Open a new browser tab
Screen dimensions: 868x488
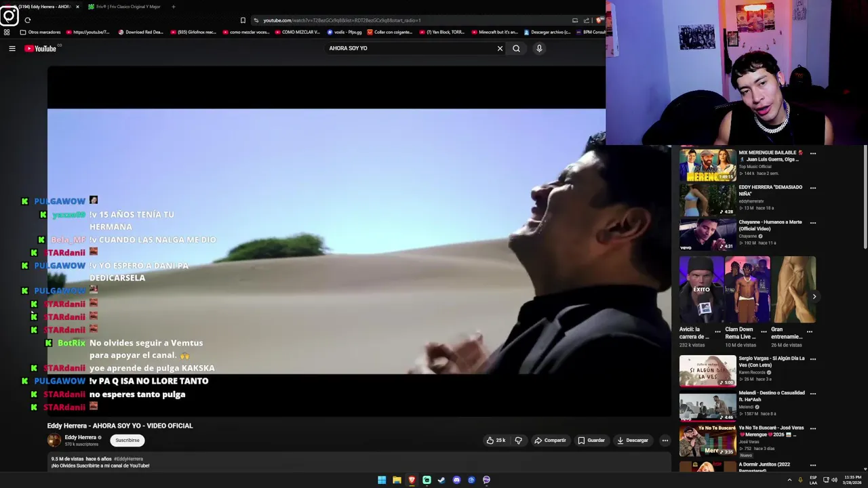click(173, 7)
